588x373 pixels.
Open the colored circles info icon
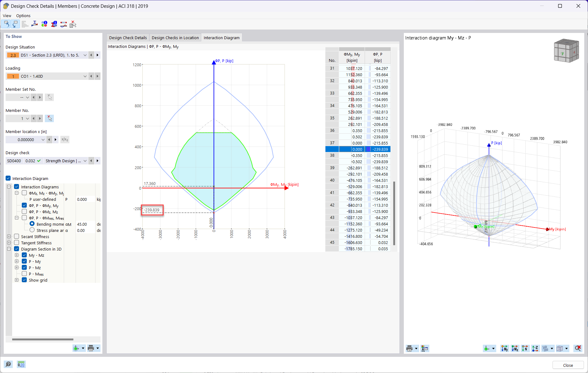pyautogui.click(x=44, y=24)
